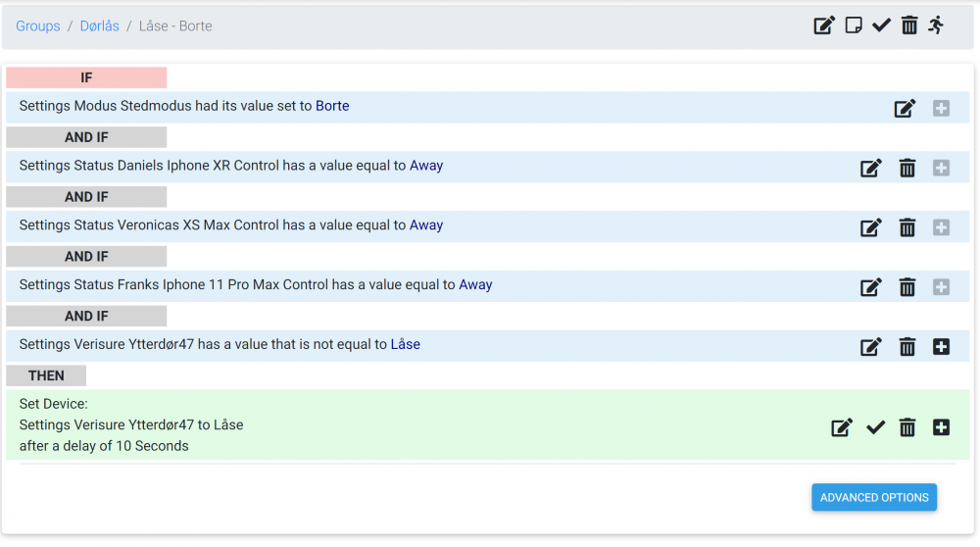Edit the Verisure Ytterdør47 not equal condition

(870, 346)
